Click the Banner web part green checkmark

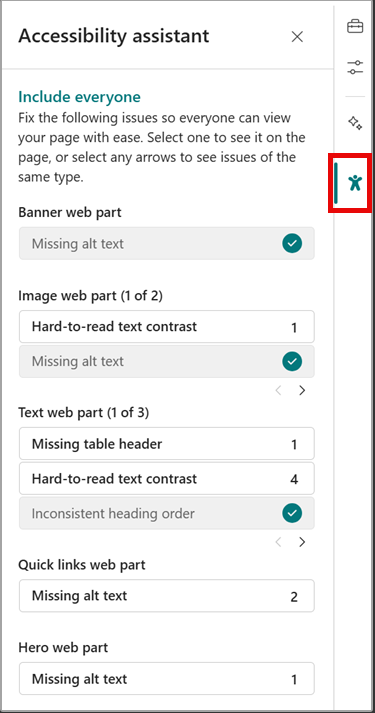click(292, 243)
